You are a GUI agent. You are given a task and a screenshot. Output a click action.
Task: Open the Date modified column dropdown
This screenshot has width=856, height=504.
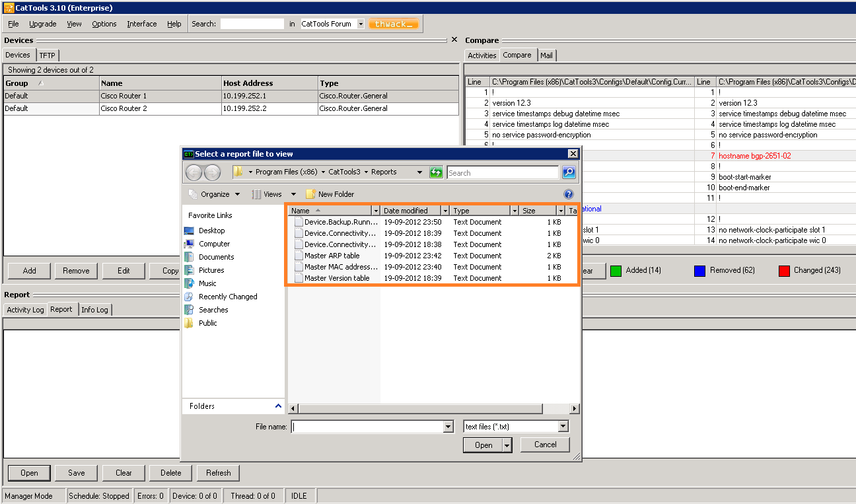point(445,211)
